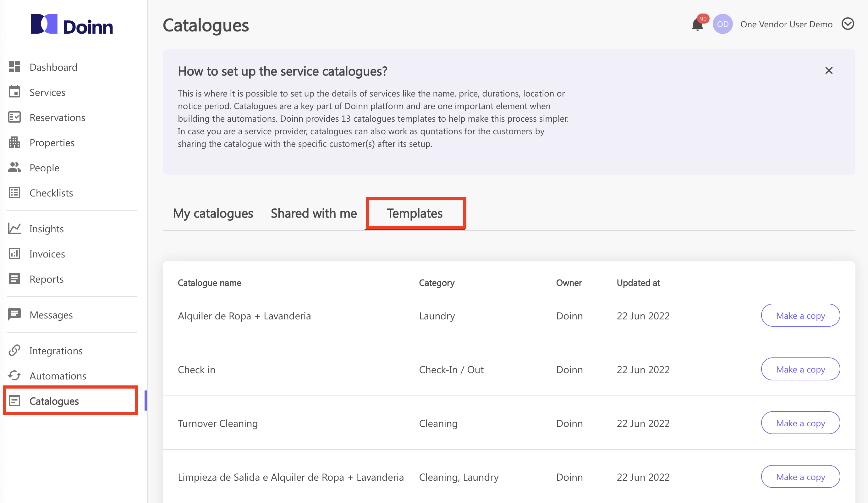Go to Insights page
868x503 pixels.
pos(47,229)
